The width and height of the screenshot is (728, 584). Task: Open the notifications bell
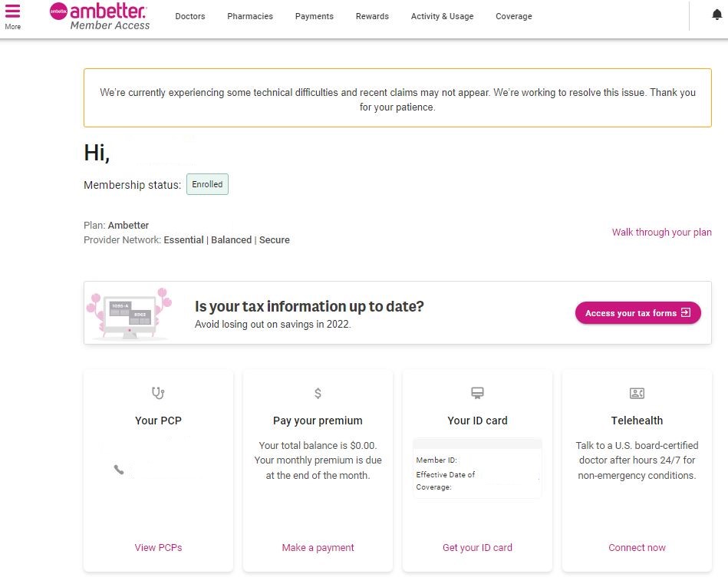(x=716, y=15)
